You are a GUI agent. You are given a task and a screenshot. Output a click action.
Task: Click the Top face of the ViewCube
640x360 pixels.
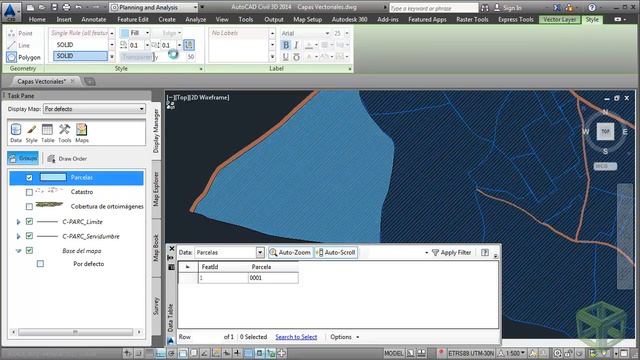605,131
